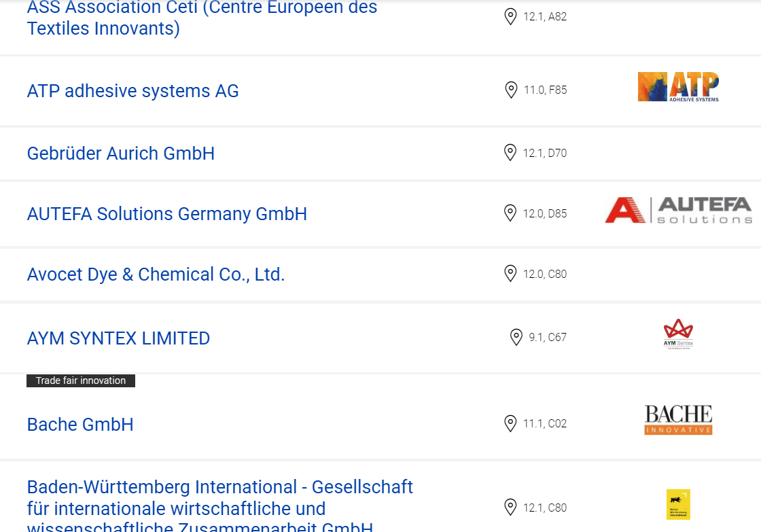Screen dimensions: 761x532
Task: Click the ATP Adhesive Systems logo
Action: (x=679, y=87)
